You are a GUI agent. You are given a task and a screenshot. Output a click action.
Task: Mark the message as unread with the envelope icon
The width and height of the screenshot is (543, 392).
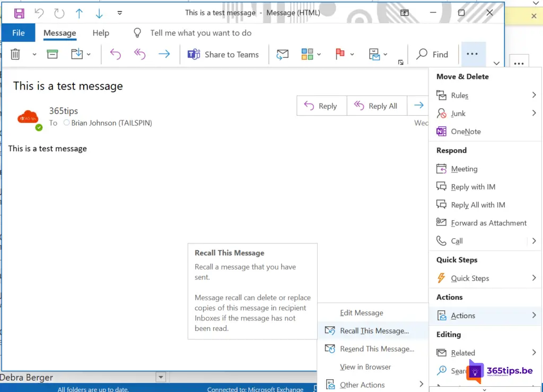coord(282,54)
